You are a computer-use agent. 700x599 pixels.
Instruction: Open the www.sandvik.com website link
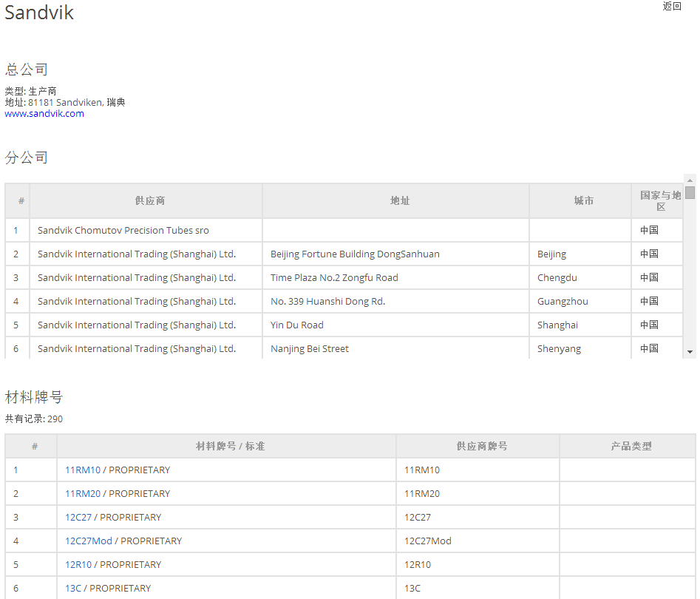pos(44,114)
